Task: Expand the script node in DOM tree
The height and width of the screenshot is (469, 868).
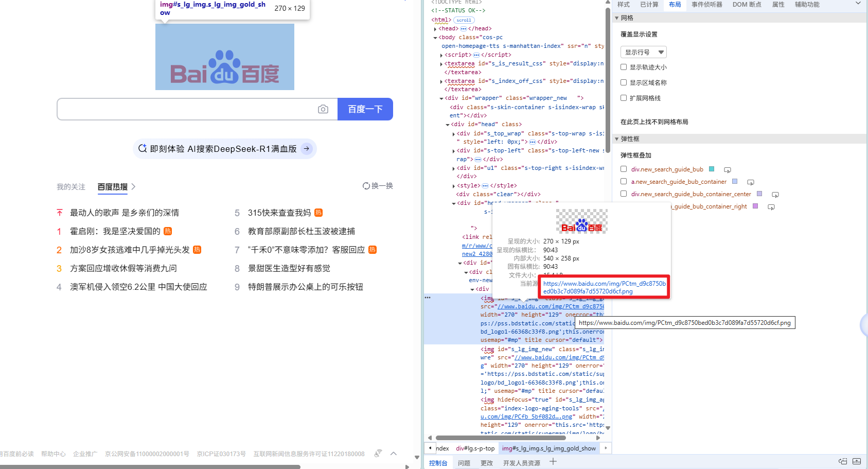Action: click(x=441, y=55)
